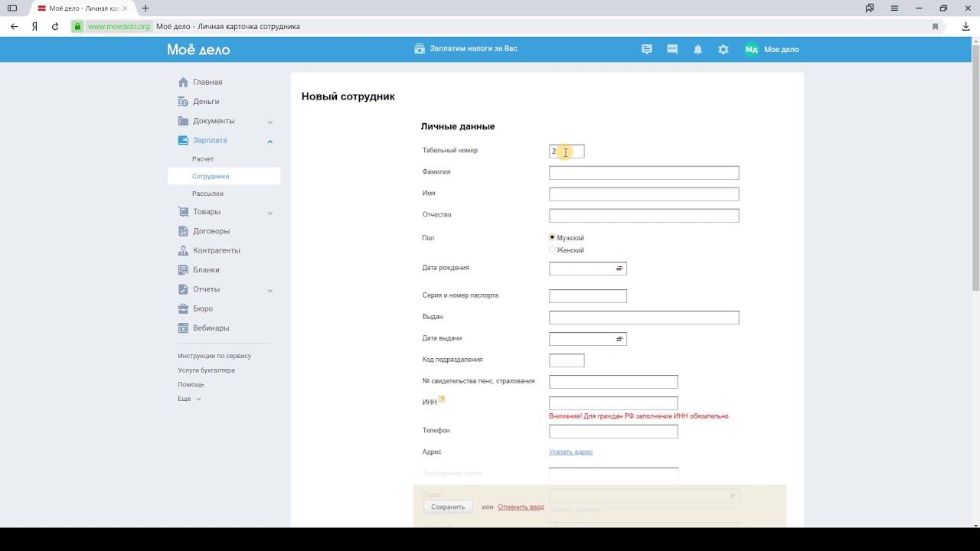Click the Заплатим налоги за Вас link
Image resolution: width=980 pixels, height=551 pixels.
tap(474, 48)
